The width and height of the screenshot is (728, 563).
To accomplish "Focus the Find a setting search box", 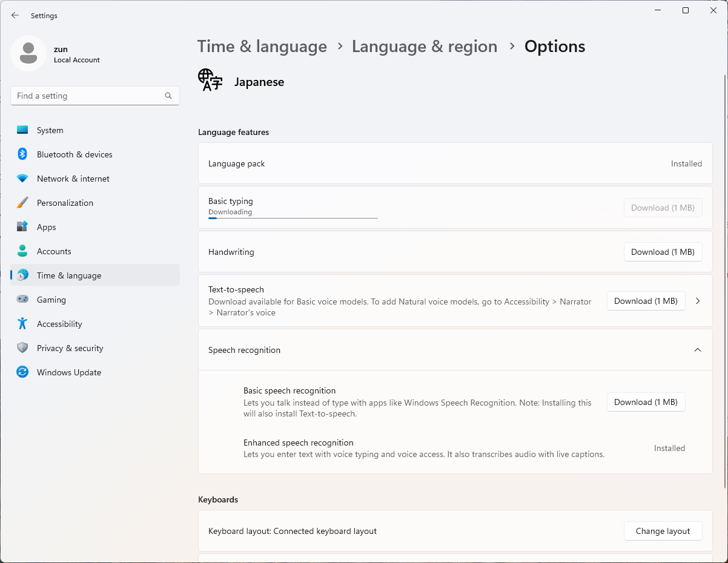I will pos(95,96).
